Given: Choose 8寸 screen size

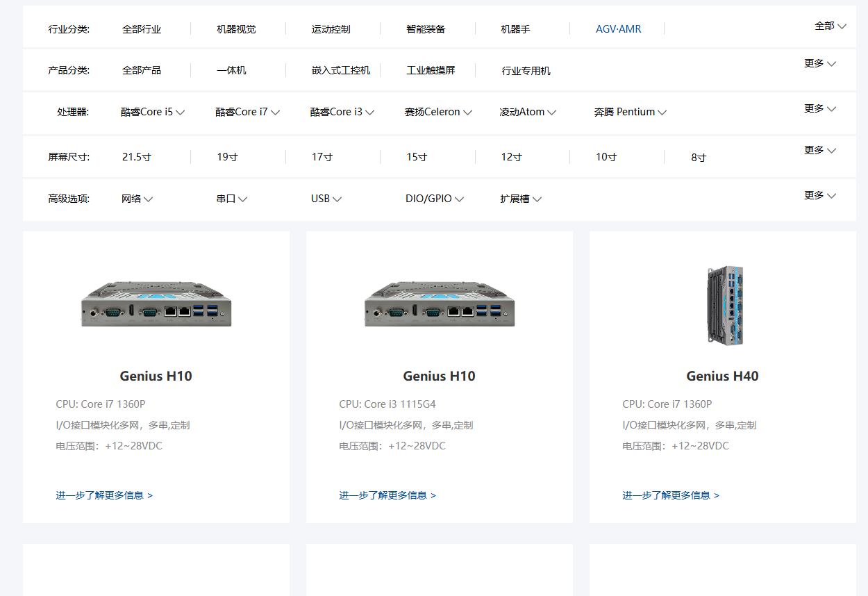Looking at the screenshot, I should (699, 158).
